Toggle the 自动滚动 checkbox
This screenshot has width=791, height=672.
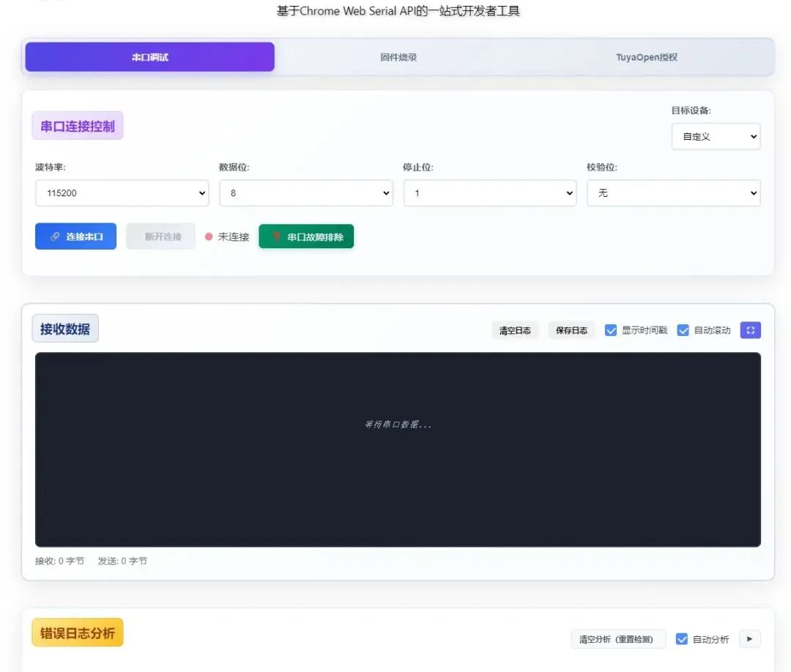click(x=683, y=330)
